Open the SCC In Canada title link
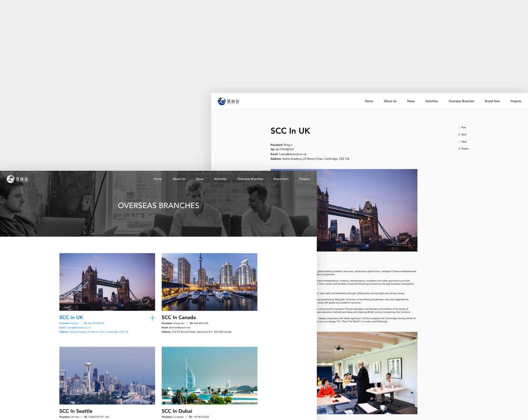 tap(179, 317)
